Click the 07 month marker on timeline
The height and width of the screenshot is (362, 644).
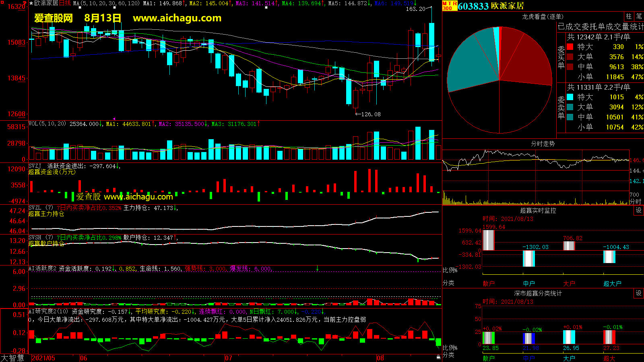[x=228, y=358]
